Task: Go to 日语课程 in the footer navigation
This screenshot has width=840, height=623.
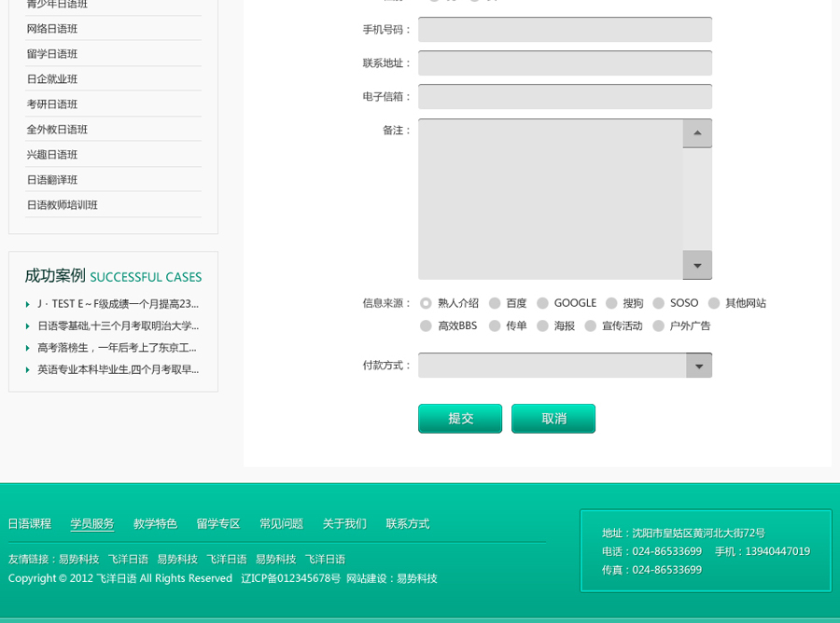Action: (x=30, y=524)
